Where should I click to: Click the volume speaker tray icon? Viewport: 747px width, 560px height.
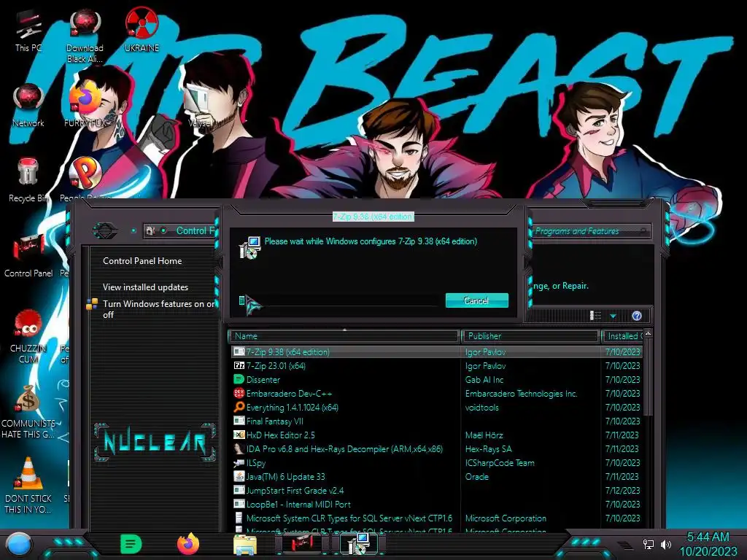click(x=665, y=544)
